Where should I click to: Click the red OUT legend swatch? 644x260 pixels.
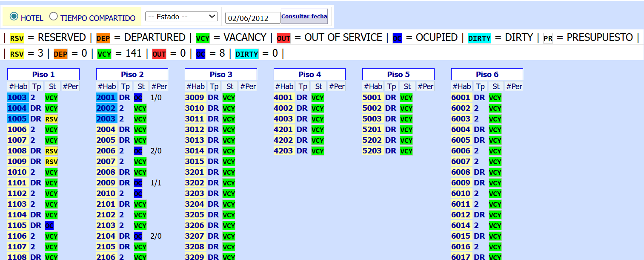283,38
